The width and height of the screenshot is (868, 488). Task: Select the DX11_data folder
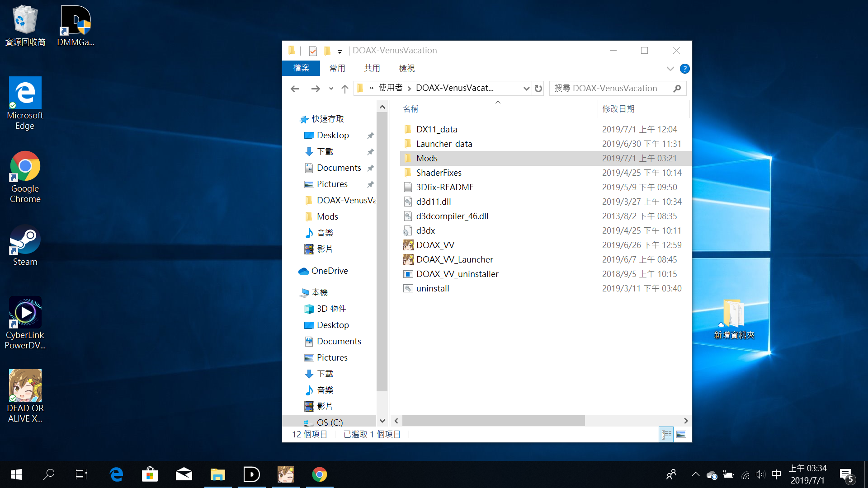pos(437,129)
